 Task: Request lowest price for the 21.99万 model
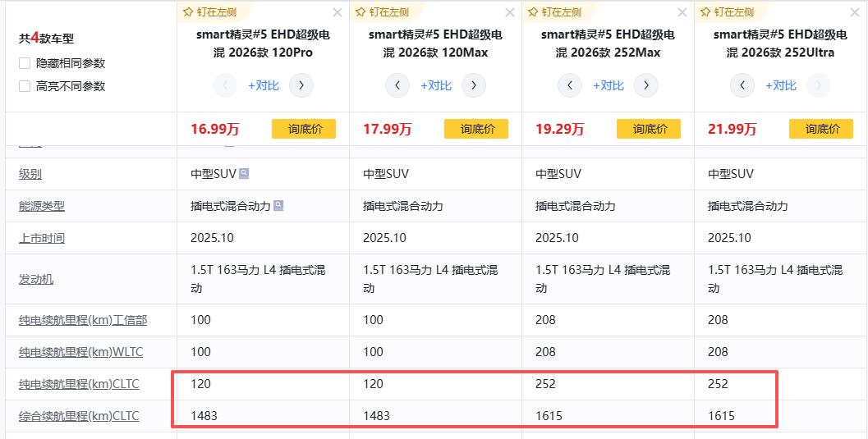[821, 129]
